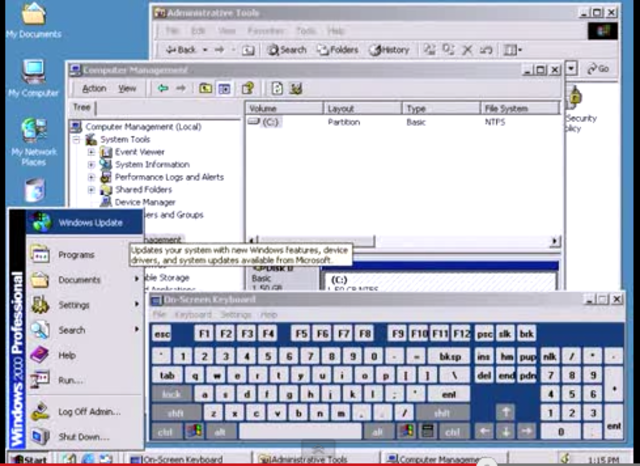The width and height of the screenshot is (640, 466).
Task: Click the application menu key on keyboard
Action: (x=427, y=431)
